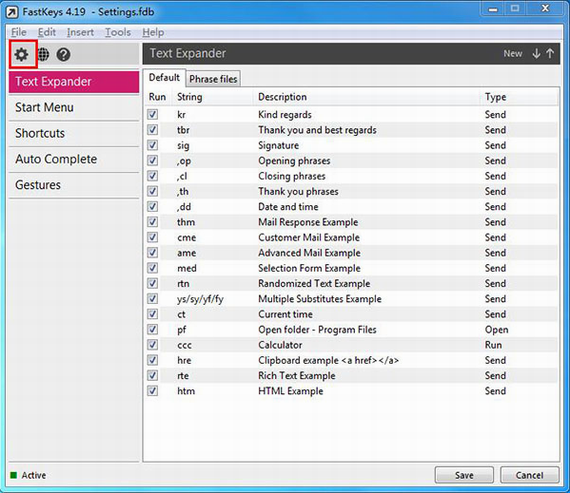Uncheck the kr Kind regards entry

coord(152,115)
